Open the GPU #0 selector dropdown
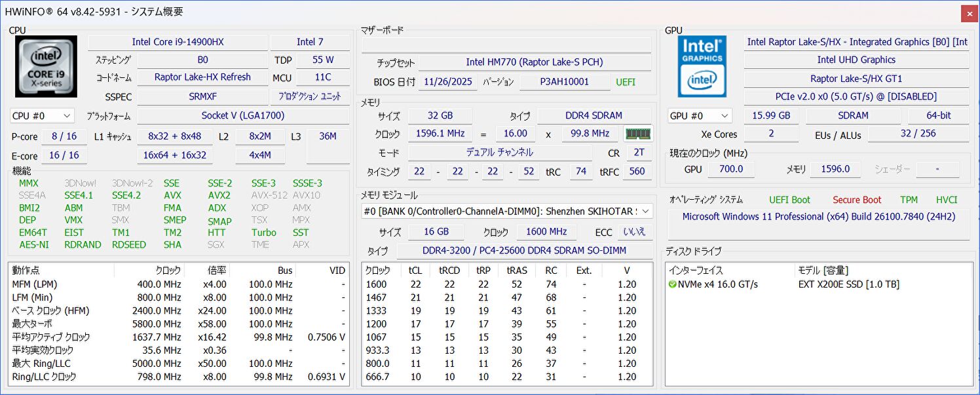 point(699,116)
